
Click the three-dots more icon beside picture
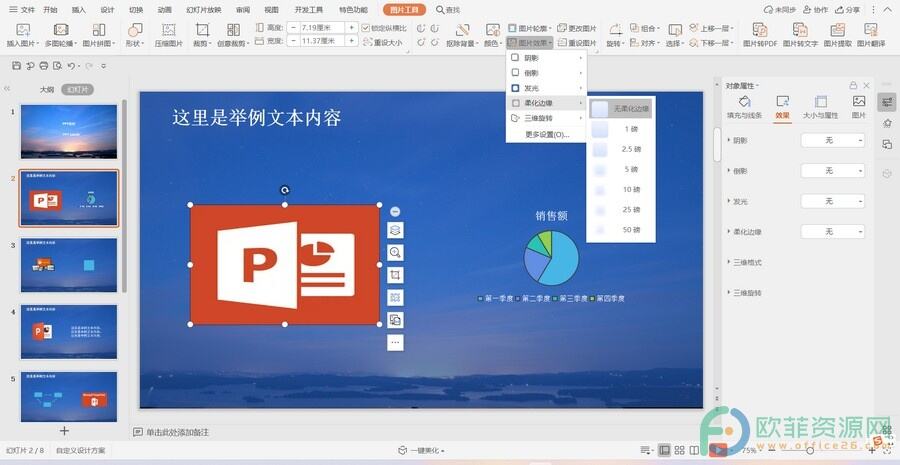click(395, 342)
